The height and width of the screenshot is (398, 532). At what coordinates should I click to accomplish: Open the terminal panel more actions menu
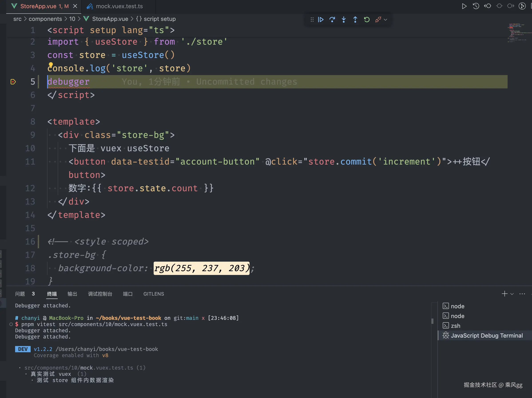click(522, 294)
